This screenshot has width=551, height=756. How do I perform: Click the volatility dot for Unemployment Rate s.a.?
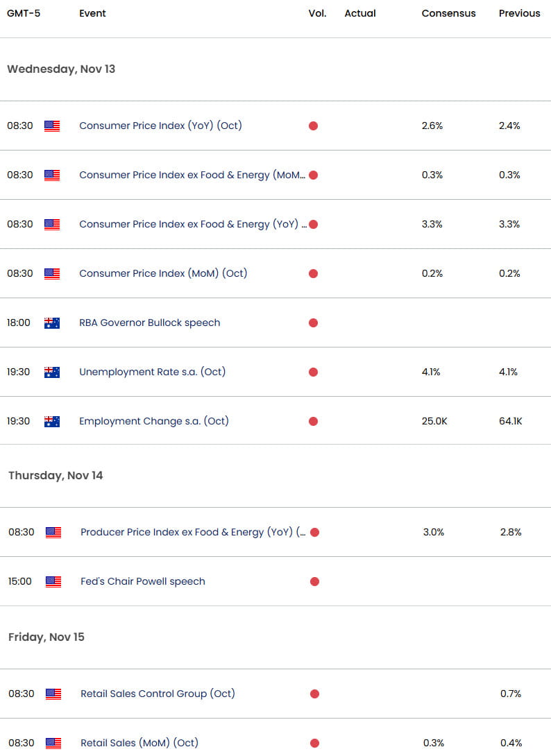pos(314,372)
